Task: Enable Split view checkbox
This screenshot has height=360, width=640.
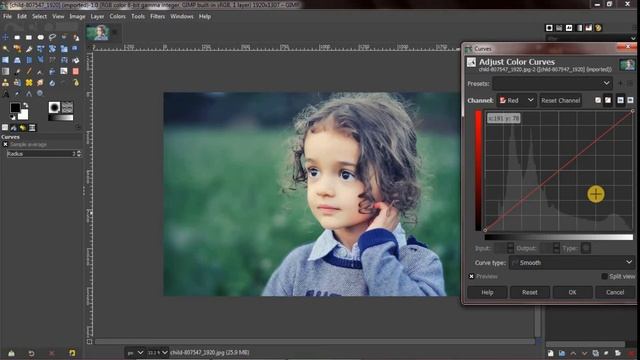Action: point(604,276)
